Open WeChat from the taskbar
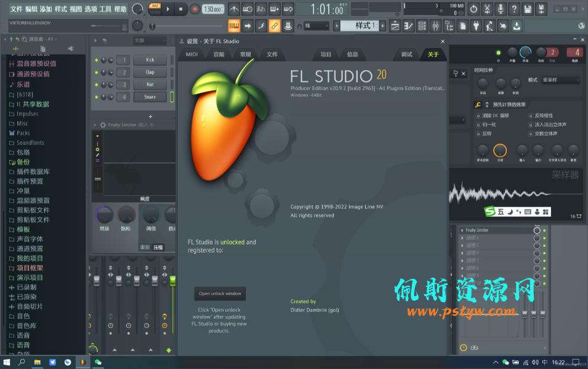The height and width of the screenshot is (369, 588). 98,362
